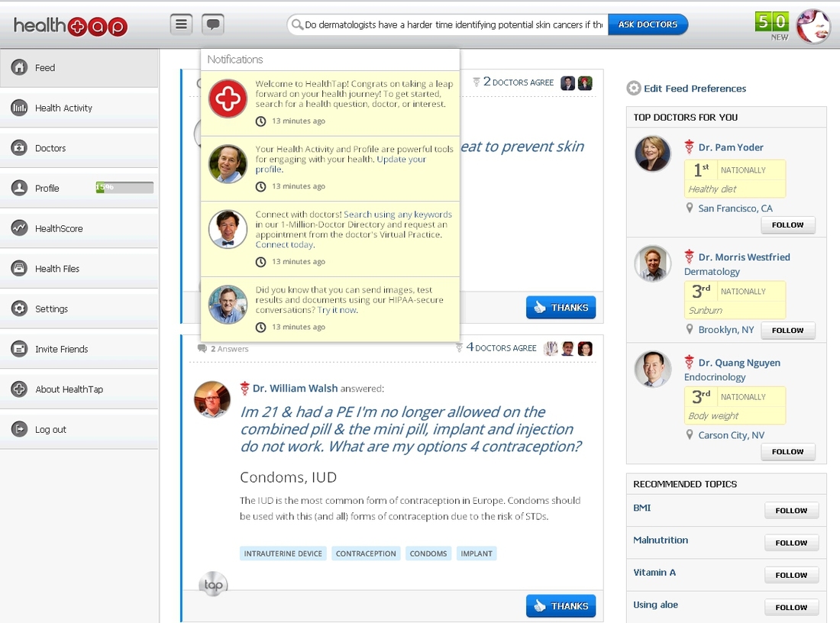Click the Feed home icon
Screen dimensions: 840x623
tap(19, 67)
